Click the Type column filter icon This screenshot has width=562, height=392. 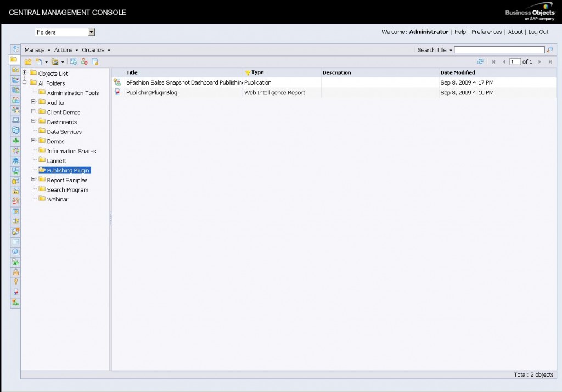(x=248, y=73)
